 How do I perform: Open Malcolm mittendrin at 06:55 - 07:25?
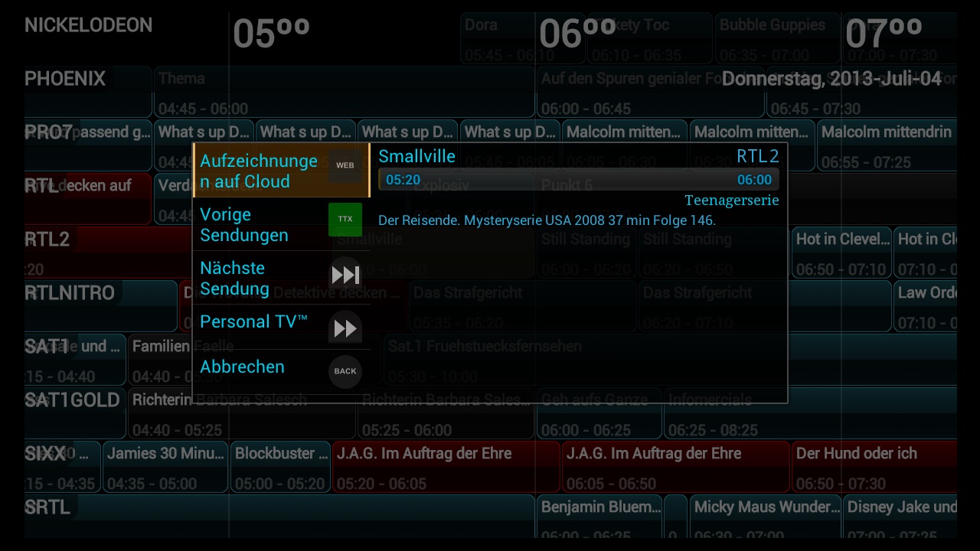[887, 145]
